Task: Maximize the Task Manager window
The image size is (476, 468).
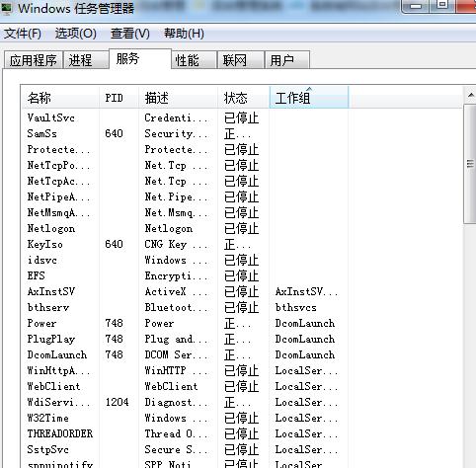Action: [x=442, y=5]
